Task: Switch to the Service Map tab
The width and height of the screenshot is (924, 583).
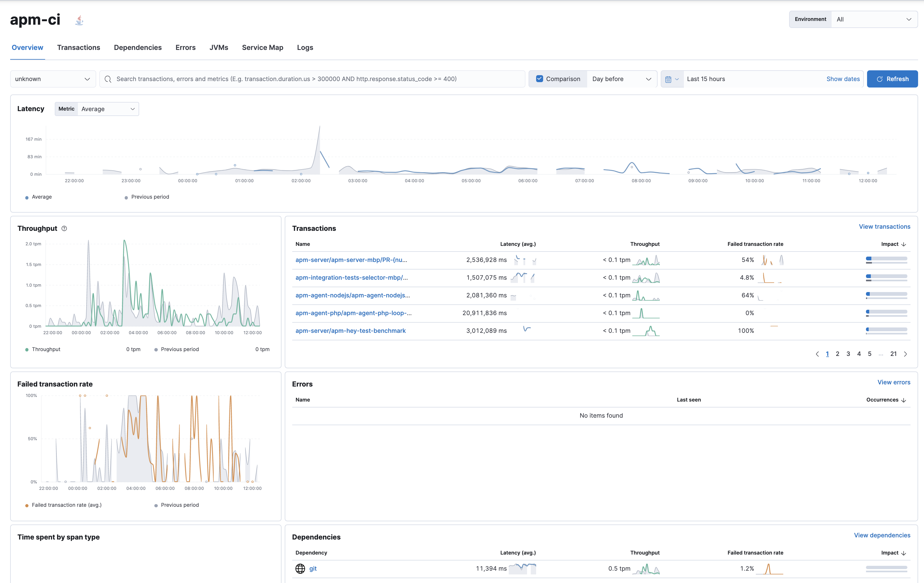Action: pos(262,48)
